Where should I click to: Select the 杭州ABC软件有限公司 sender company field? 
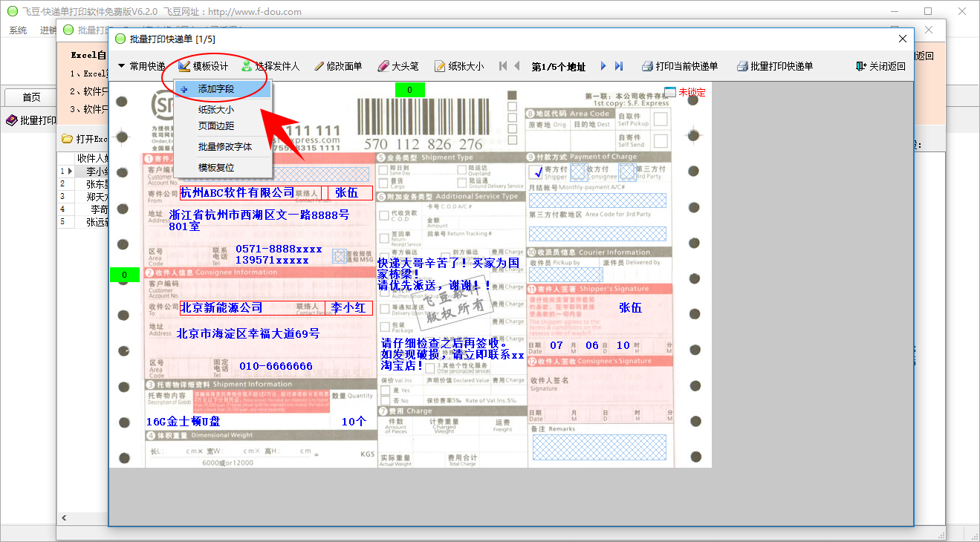(250, 193)
